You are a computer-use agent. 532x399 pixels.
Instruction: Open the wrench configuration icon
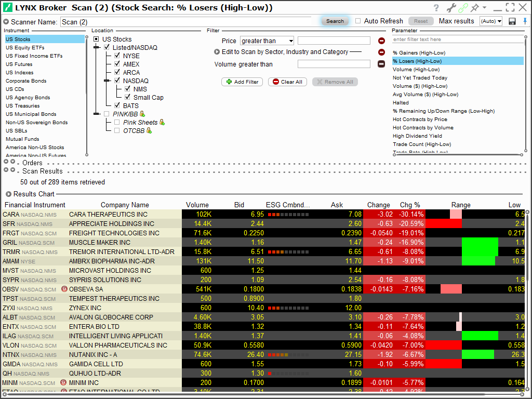tap(451, 8)
